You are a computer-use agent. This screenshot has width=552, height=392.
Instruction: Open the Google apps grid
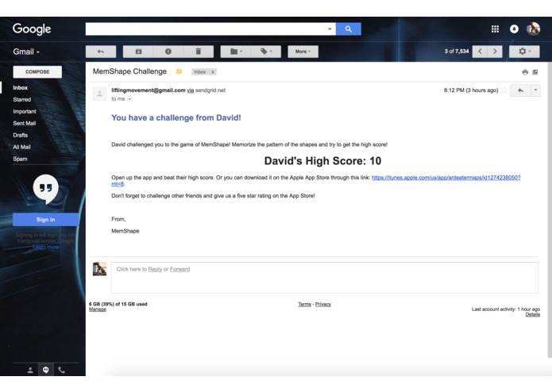(x=495, y=29)
